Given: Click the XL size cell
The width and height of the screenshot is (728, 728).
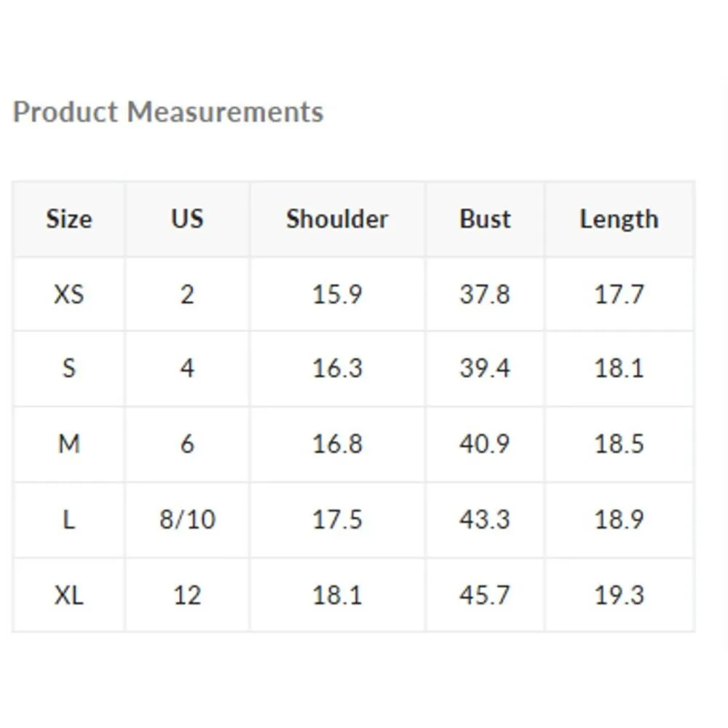Looking at the screenshot, I should click(69, 595).
